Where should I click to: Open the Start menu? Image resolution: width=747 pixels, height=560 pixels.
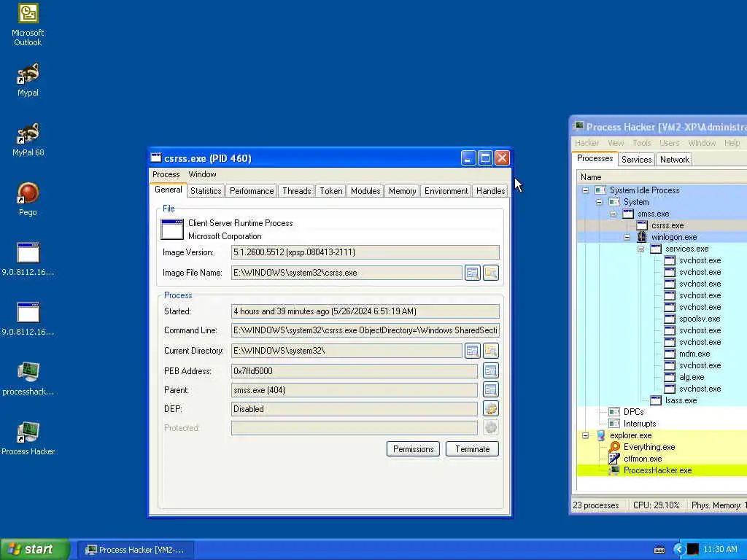coord(35,550)
